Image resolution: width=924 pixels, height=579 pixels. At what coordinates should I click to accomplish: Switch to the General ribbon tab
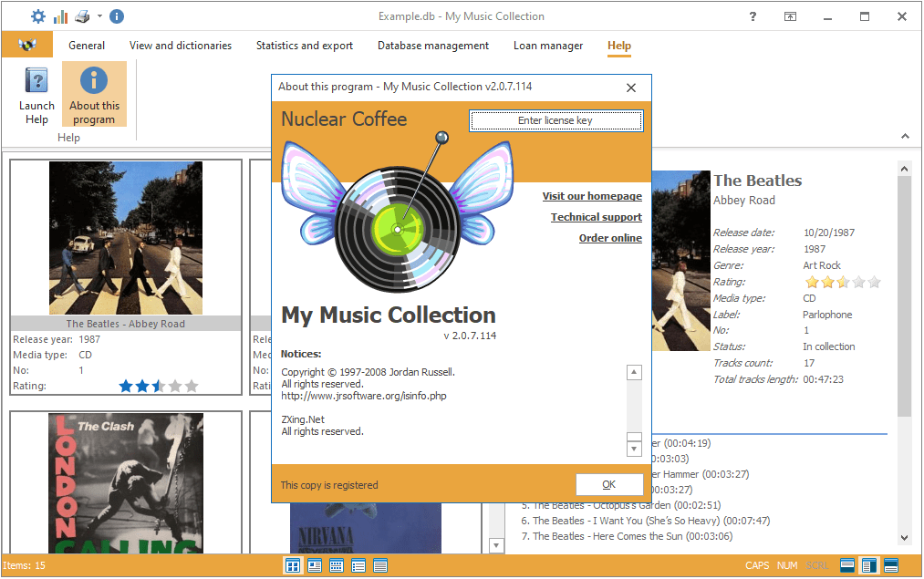point(87,46)
